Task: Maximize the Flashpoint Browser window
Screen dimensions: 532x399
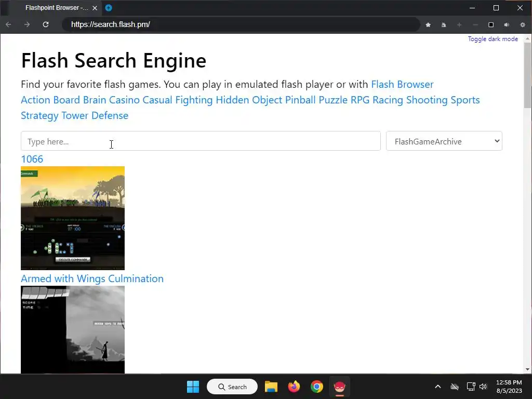Action: pos(496,8)
